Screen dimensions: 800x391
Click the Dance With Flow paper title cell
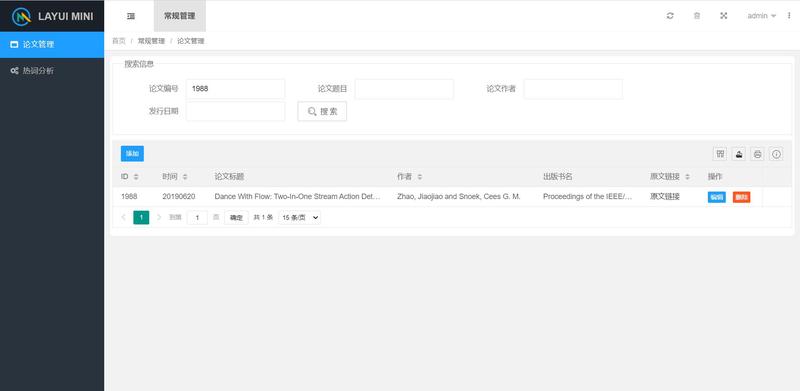coord(297,197)
